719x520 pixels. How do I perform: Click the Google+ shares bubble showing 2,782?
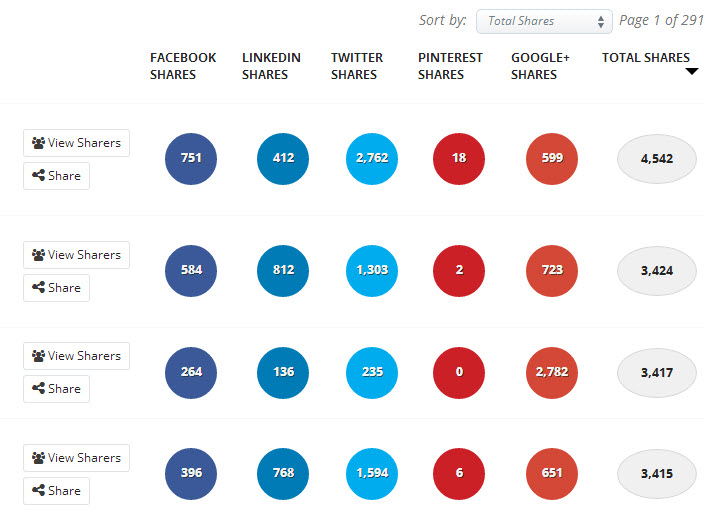552,372
